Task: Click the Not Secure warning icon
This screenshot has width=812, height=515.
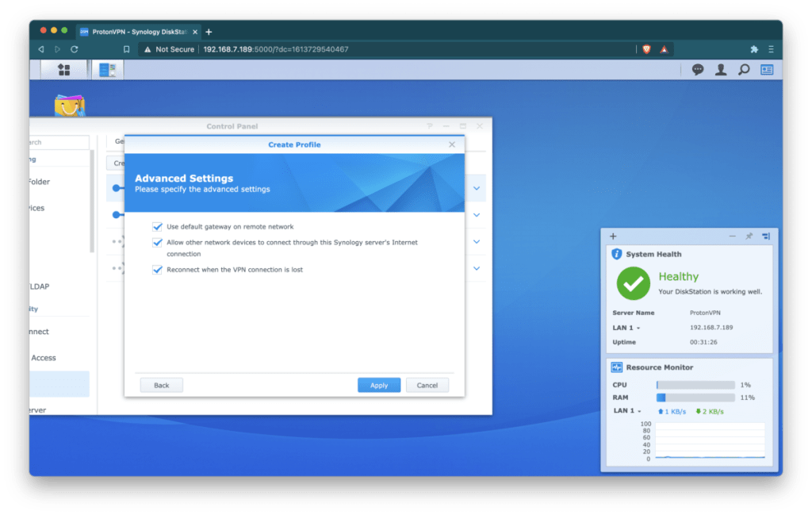Action: pos(147,49)
